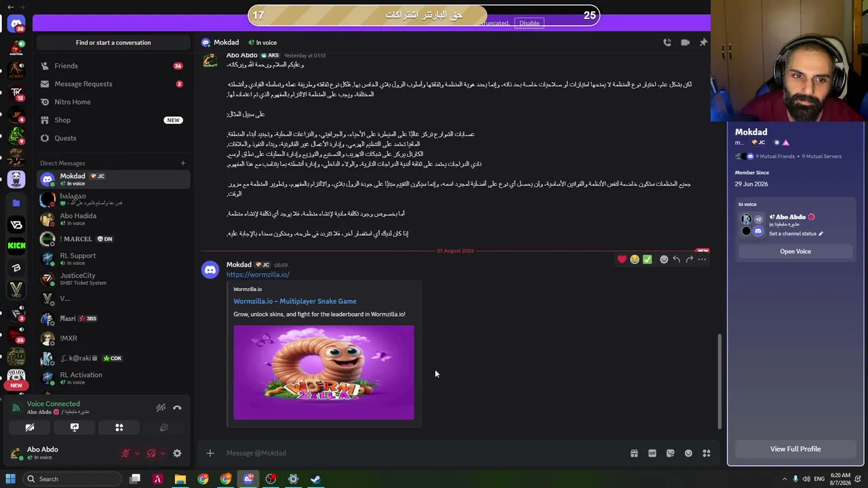Viewport: 868px width, 488px height.
Task: Click Find or start a conversation
Action: click(x=113, y=43)
